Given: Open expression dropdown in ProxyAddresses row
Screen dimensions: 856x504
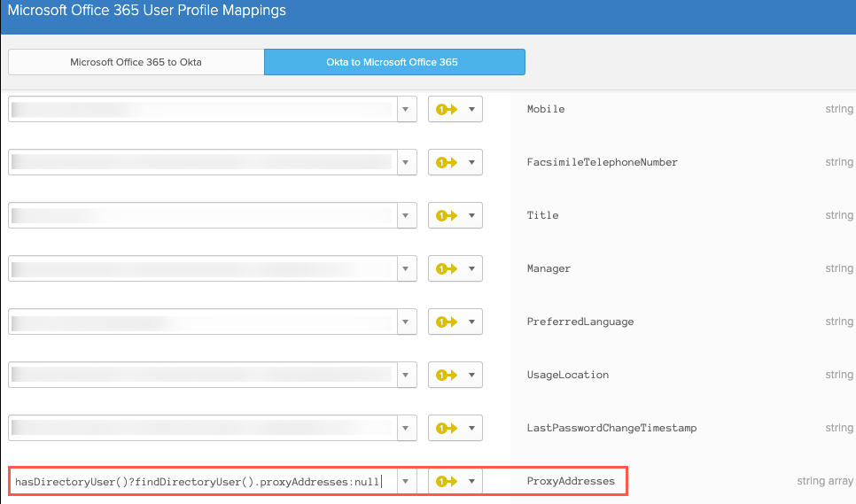Looking at the screenshot, I should 406,482.
